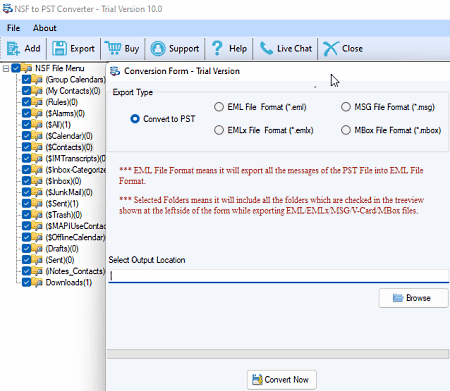The width and height of the screenshot is (450, 391).
Task: Uncheck the NSF File Menu root checkbox
Action: (16, 68)
